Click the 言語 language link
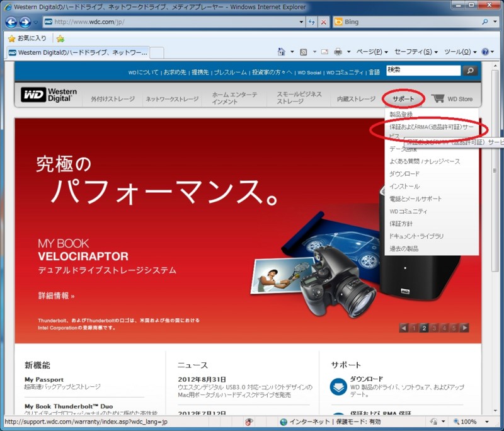 coord(374,72)
